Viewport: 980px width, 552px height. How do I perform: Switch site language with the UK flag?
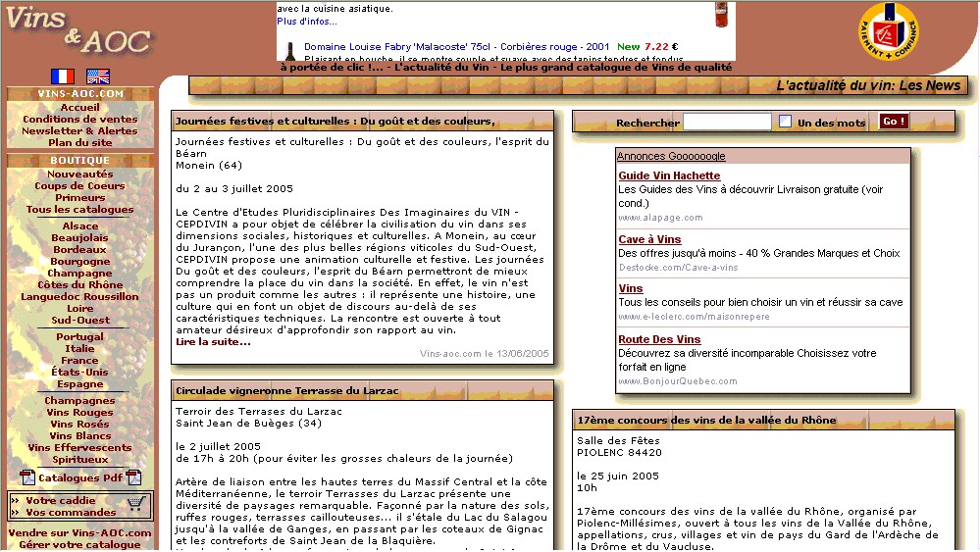pyautogui.click(x=98, y=76)
